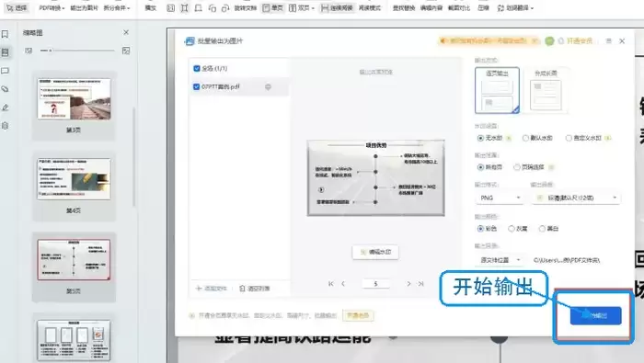Toggle the 07PTT案例.pdf checkbox
The height and width of the screenshot is (363, 644).
click(x=197, y=87)
